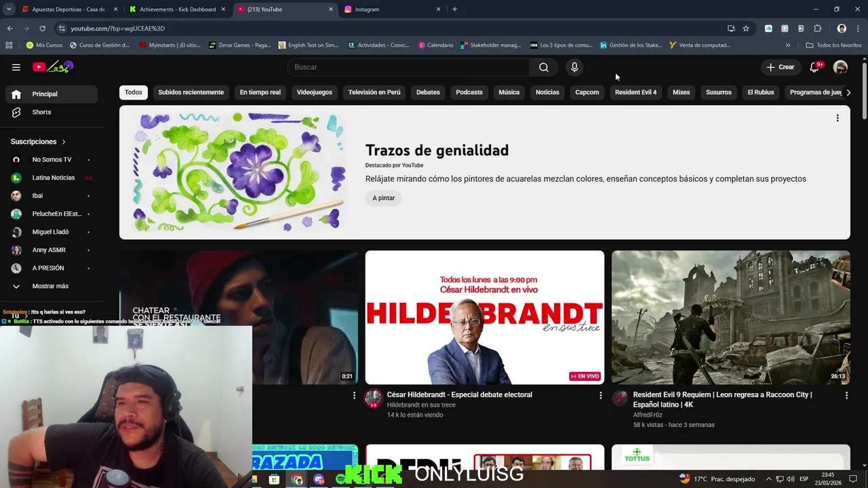
Task: Open a new browser tab
Action: click(x=454, y=9)
